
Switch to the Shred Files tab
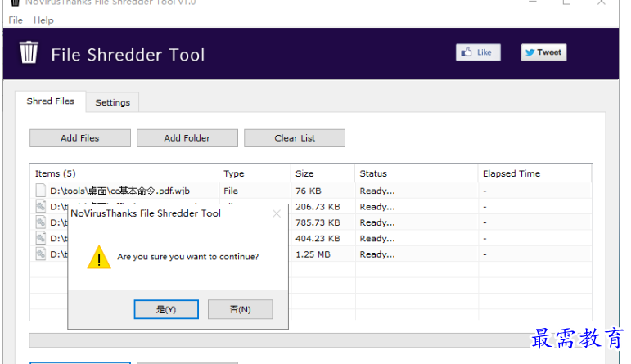coord(50,101)
